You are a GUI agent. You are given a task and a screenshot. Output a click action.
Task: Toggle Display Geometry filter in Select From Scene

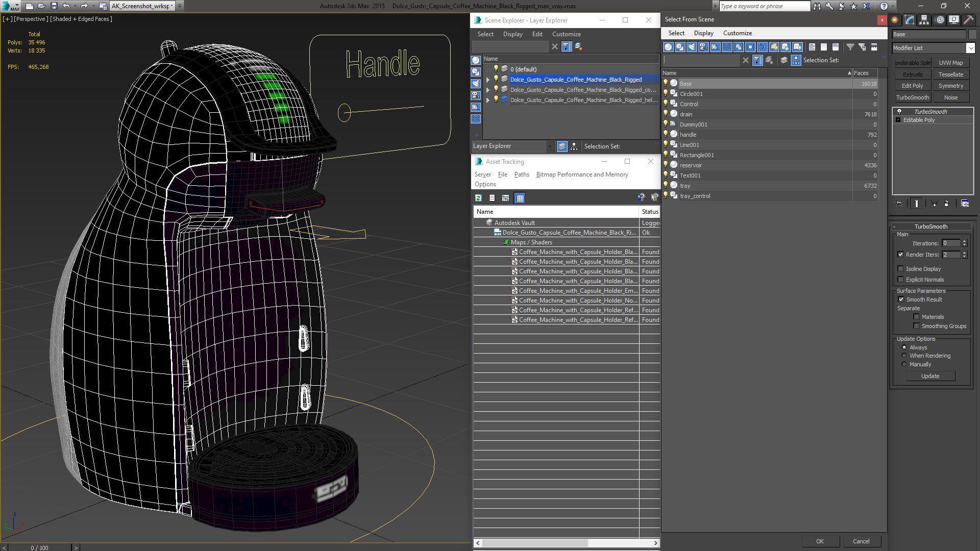[668, 47]
